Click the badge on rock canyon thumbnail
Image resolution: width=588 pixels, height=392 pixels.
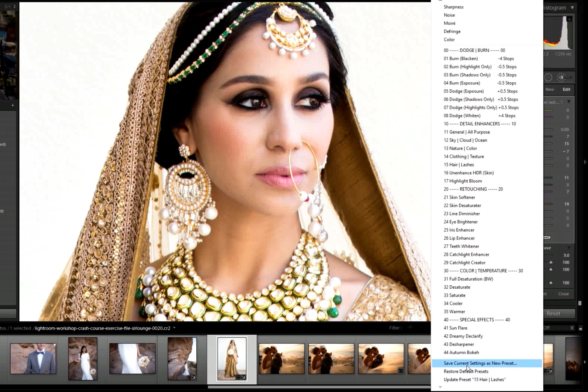pyautogui.click(x=193, y=377)
